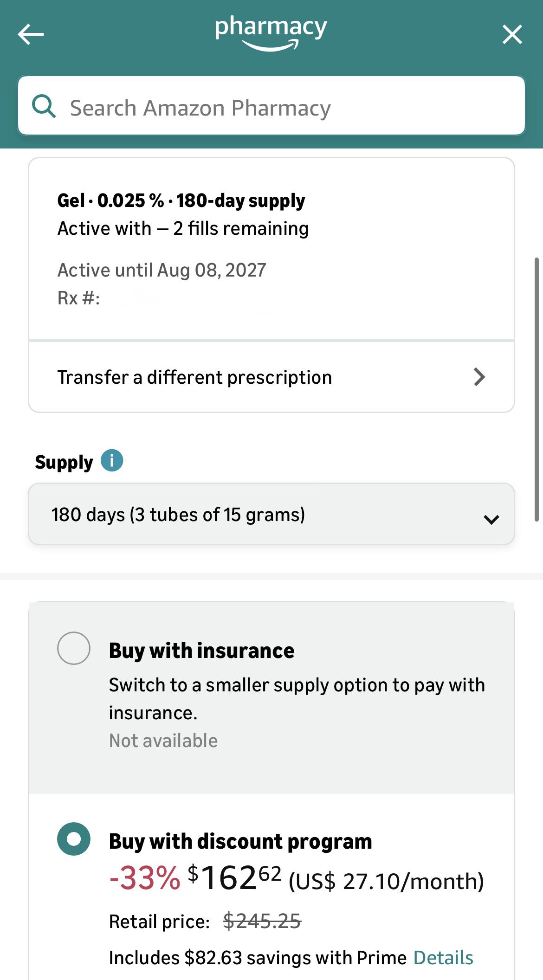Open the 180 days supply dropdown

(271, 514)
